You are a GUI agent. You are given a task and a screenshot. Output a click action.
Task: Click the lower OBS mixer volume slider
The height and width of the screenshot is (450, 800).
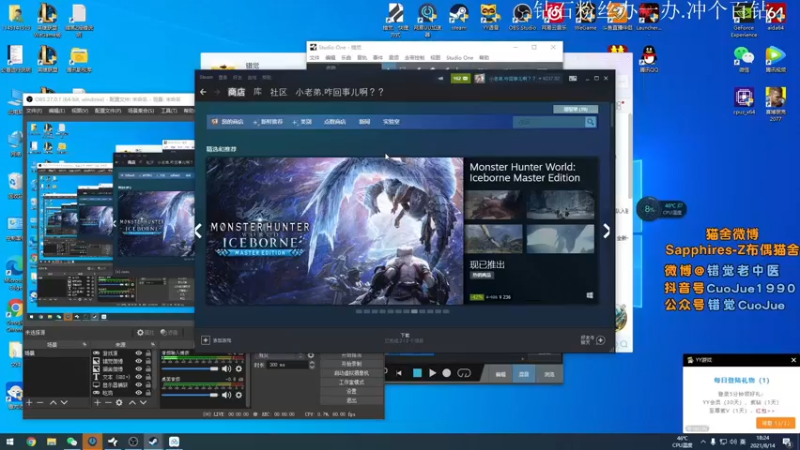pos(190,394)
